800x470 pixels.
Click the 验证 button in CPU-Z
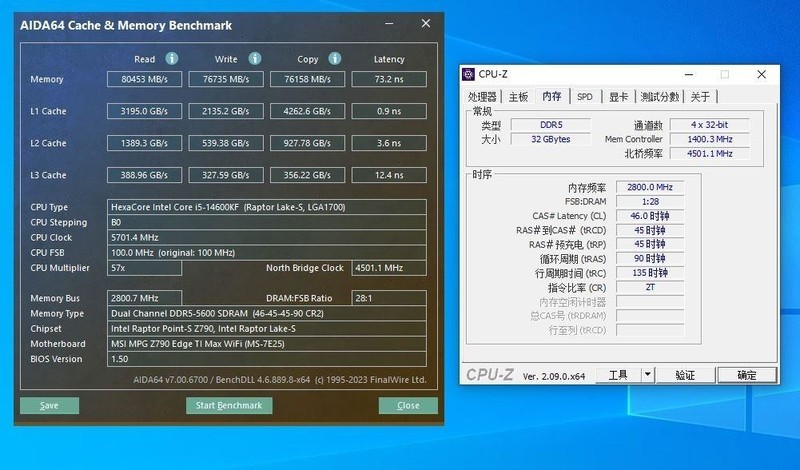685,375
